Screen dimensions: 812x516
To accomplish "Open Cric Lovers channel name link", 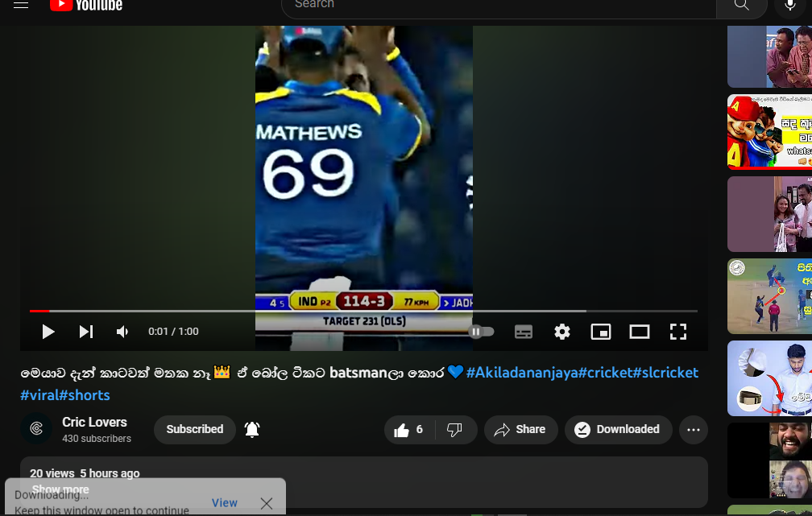I will click(94, 423).
